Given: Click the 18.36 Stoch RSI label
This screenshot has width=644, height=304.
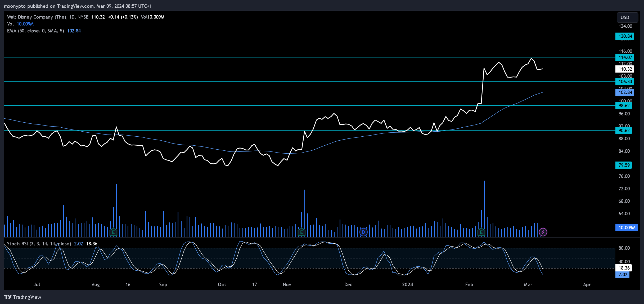Looking at the screenshot, I should click(x=624, y=268).
